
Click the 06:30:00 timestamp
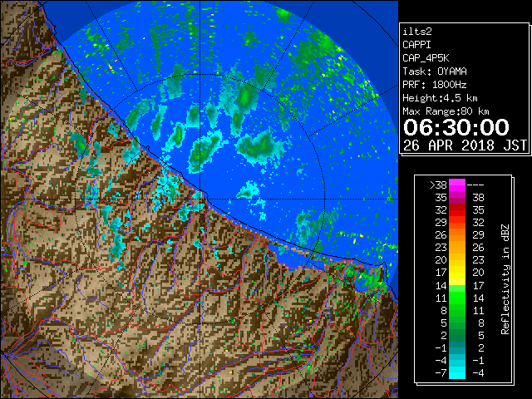tap(456, 127)
